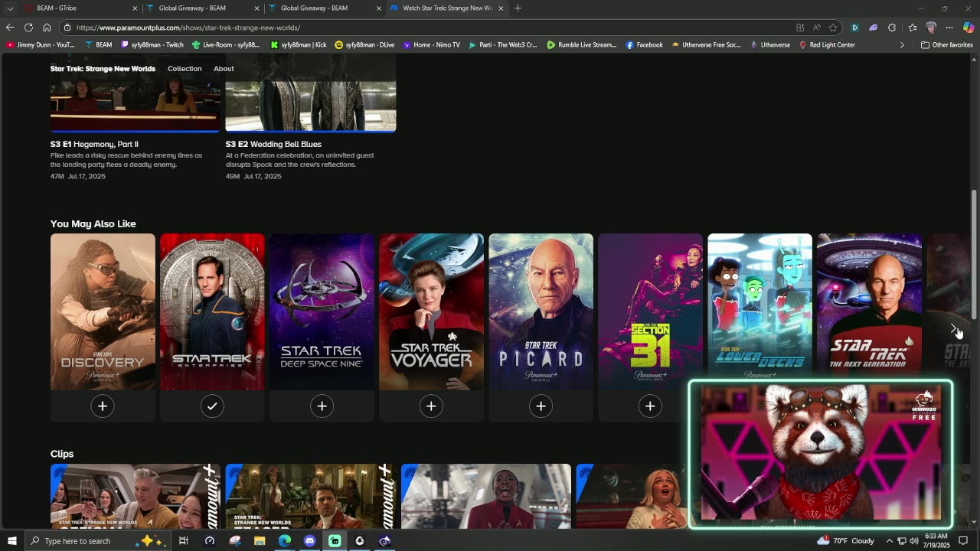The image size is (980, 551).
Task: Close the BEAM - GTribe tab
Action: (135, 8)
